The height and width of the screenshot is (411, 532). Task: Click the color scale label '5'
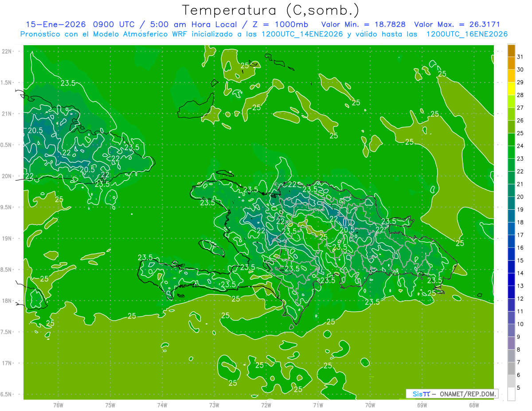tap(519, 388)
